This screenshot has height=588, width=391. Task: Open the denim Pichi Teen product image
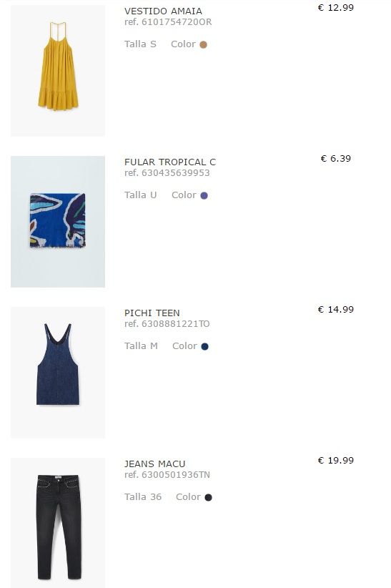click(58, 373)
